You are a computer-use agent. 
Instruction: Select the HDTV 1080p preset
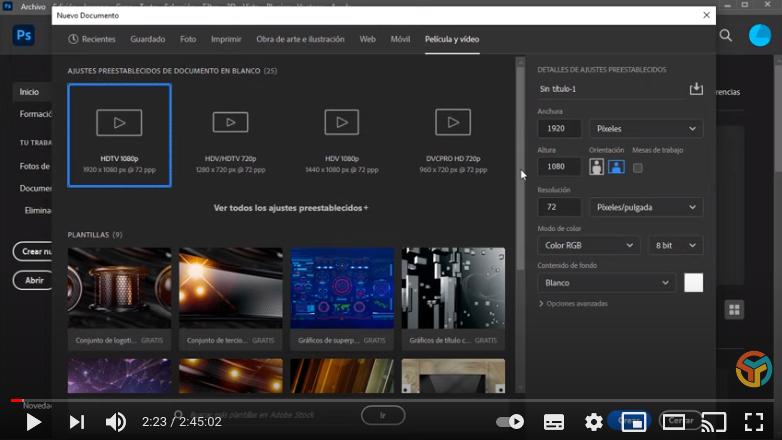[119, 135]
